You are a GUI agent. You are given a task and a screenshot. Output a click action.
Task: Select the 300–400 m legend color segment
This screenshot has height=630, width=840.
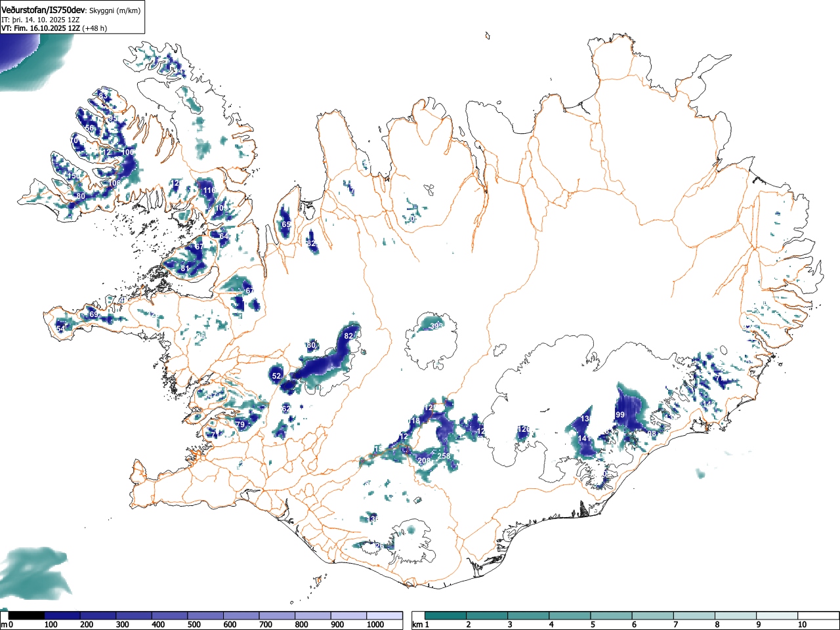click(135, 616)
